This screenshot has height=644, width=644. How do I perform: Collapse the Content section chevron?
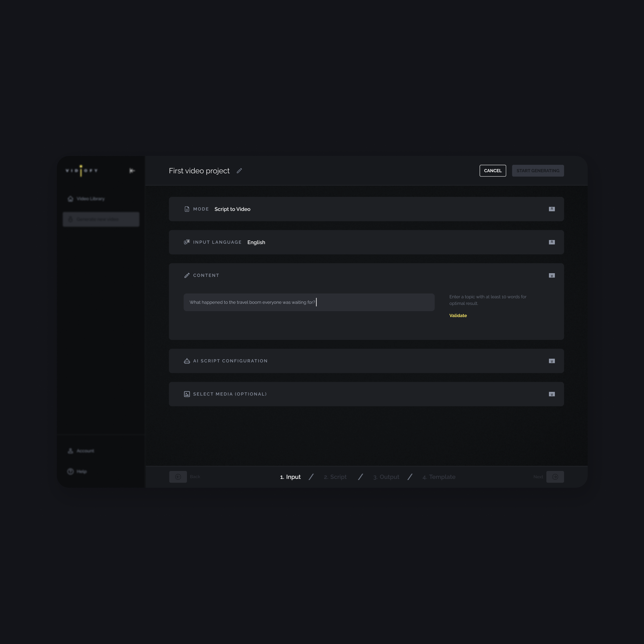click(552, 275)
